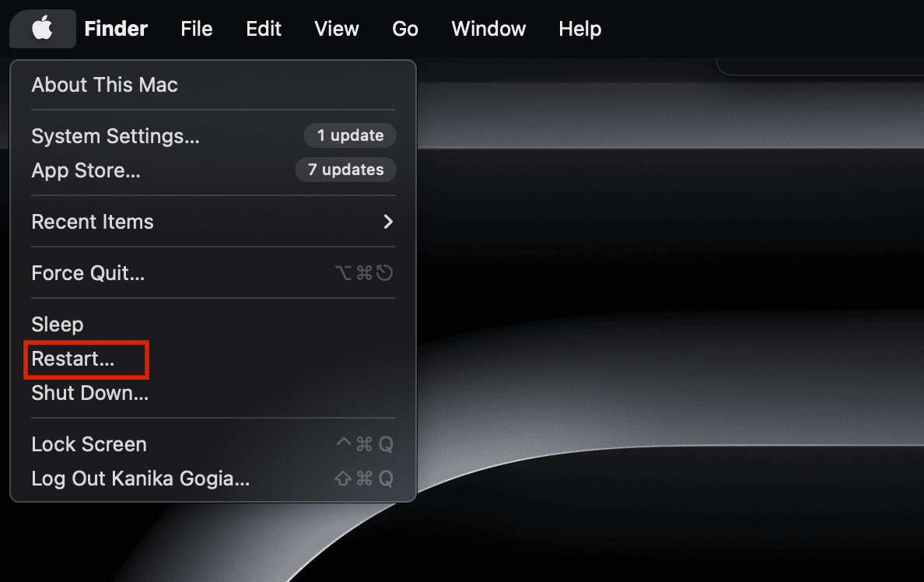Select Force Quit… option
This screenshot has height=582, width=924.
click(88, 273)
